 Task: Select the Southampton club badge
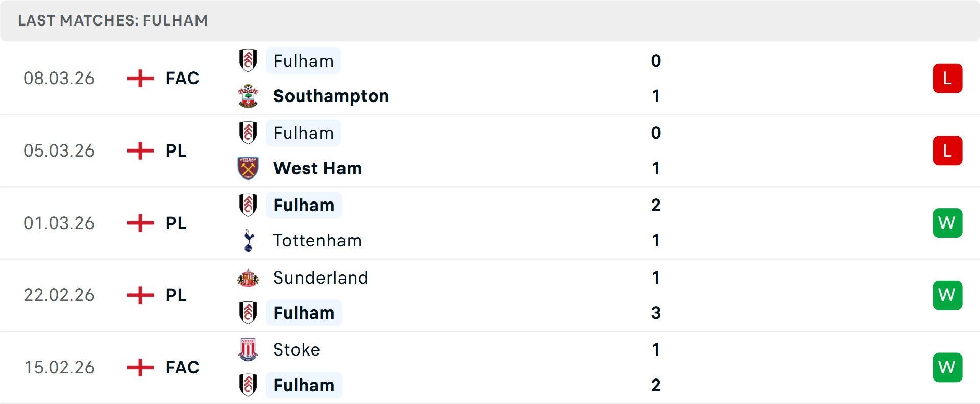pyautogui.click(x=248, y=95)
